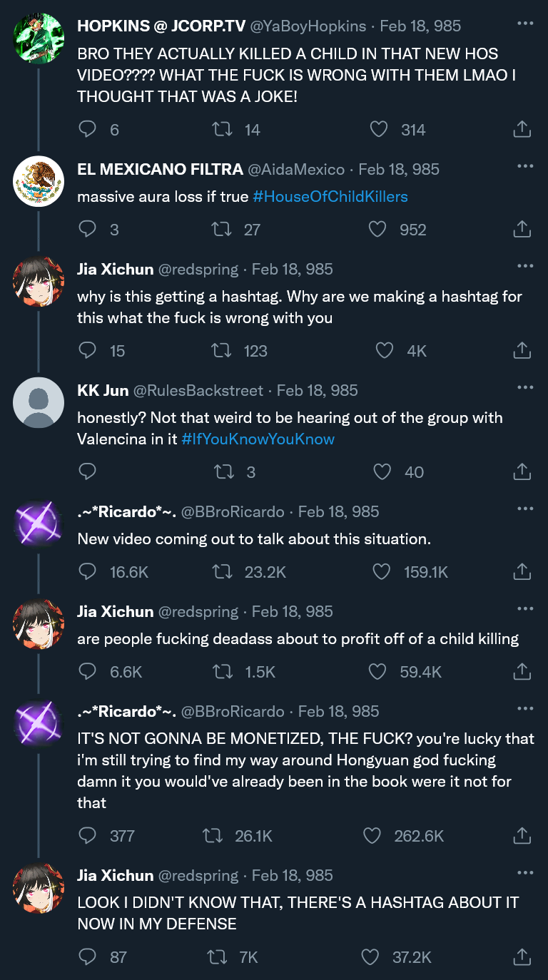
Task: Retweet Ricardo's tweet with 26.1K retweets
Action: tap(213, 835)
